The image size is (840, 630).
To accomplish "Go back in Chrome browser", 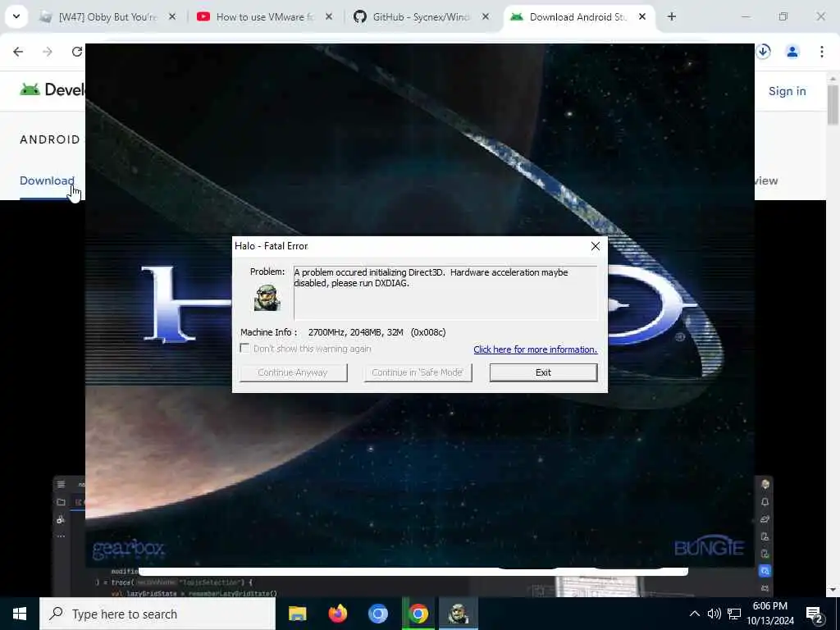I will point(18,52).
